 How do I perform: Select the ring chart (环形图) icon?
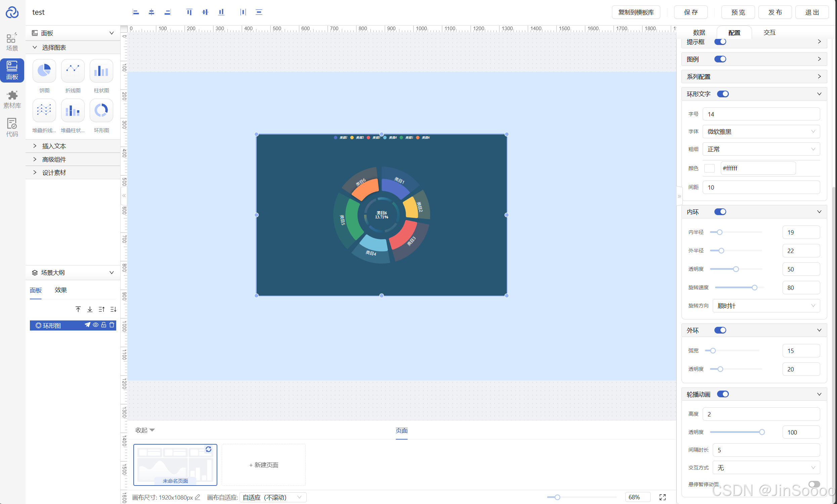101,111
